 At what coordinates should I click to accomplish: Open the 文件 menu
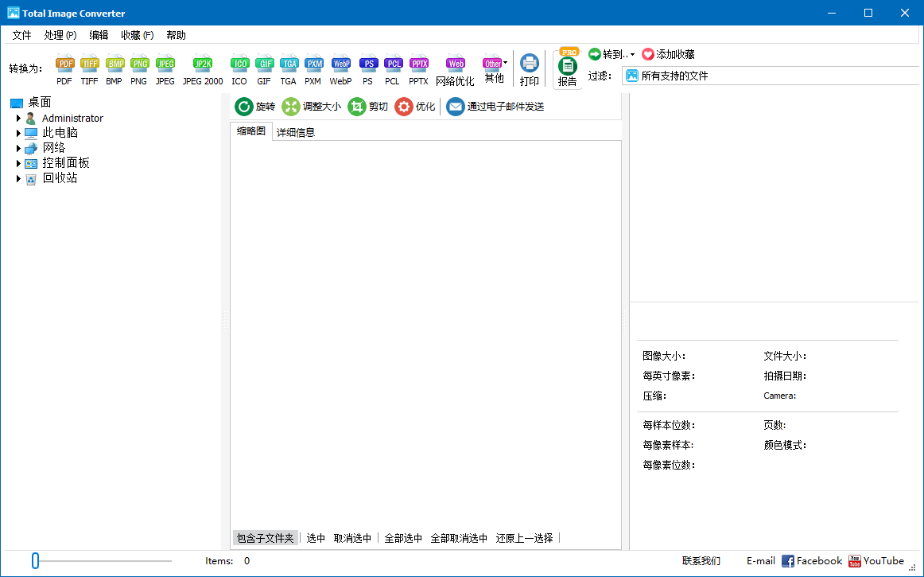21,35
